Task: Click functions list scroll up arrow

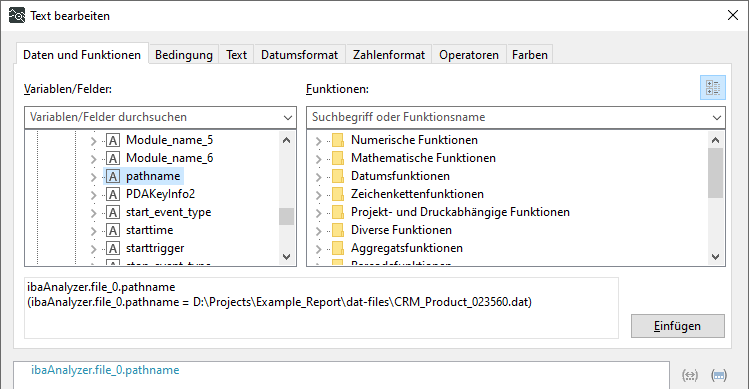Action: 715,140
